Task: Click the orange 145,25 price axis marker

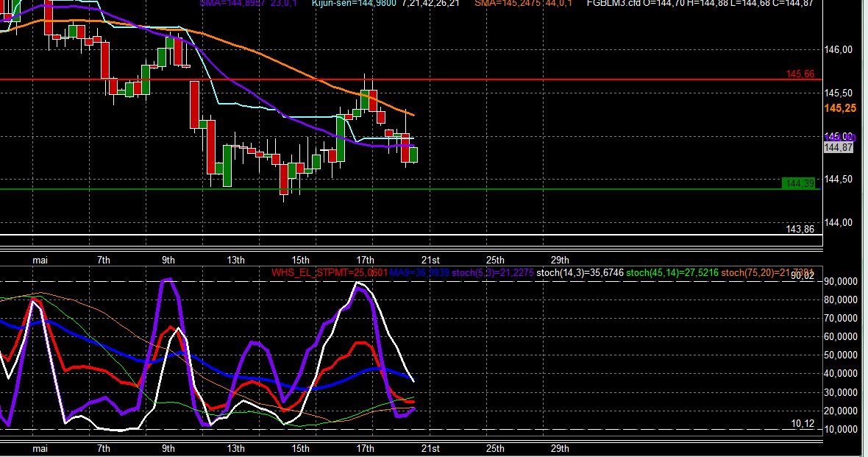Action: click(840, 109)
